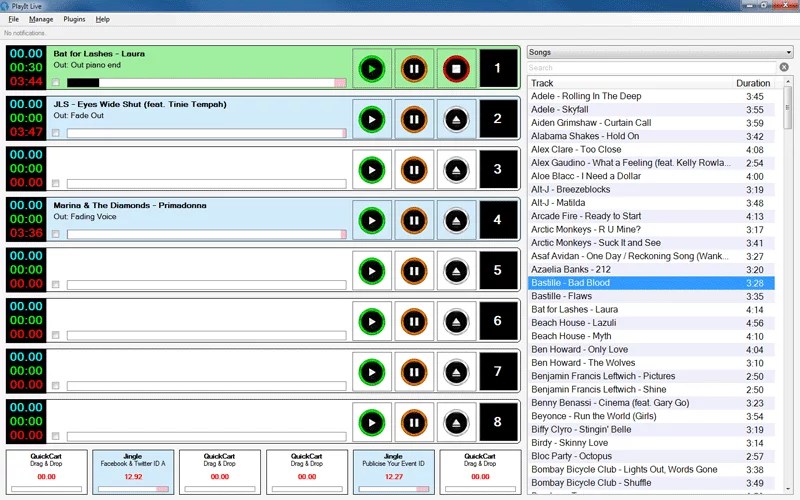
Task: Stop player 1 playing Bat for Lashes
Action: (x=456, y=69)
